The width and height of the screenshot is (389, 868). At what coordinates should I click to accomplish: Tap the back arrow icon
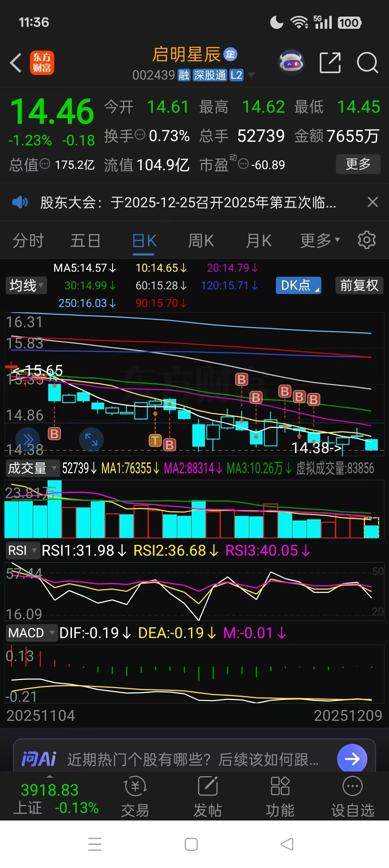[16, 63]
